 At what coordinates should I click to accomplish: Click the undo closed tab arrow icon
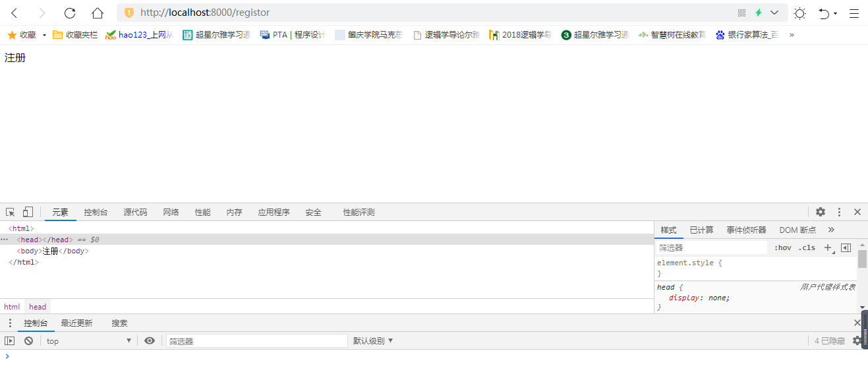click(825, 13)
